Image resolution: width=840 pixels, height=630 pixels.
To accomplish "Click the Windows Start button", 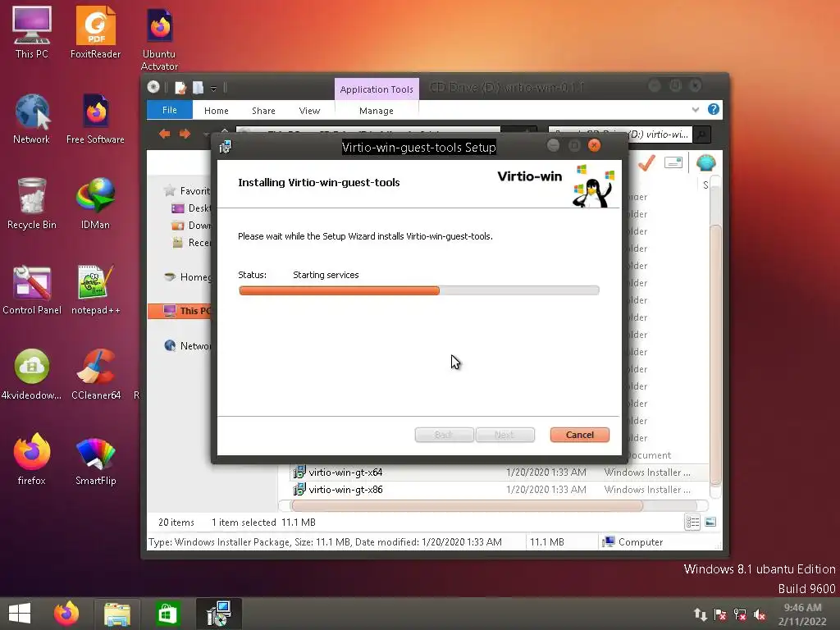I will (20, 614).
